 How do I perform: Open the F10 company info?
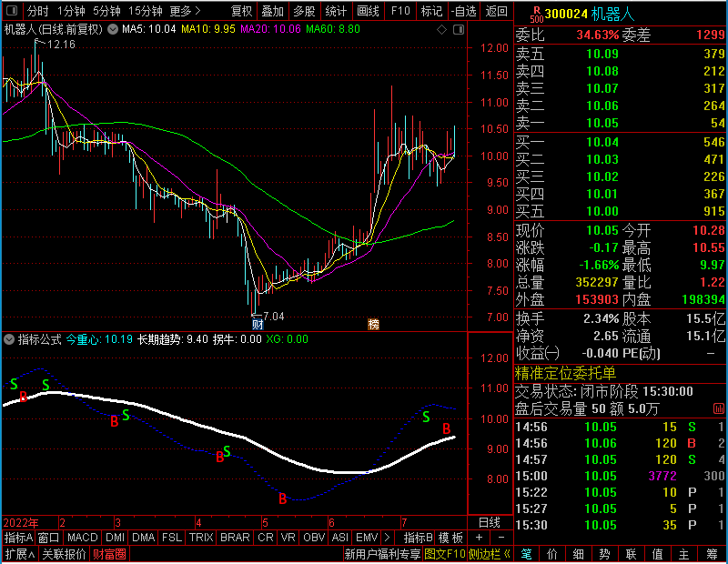click(x=400, y=10)
